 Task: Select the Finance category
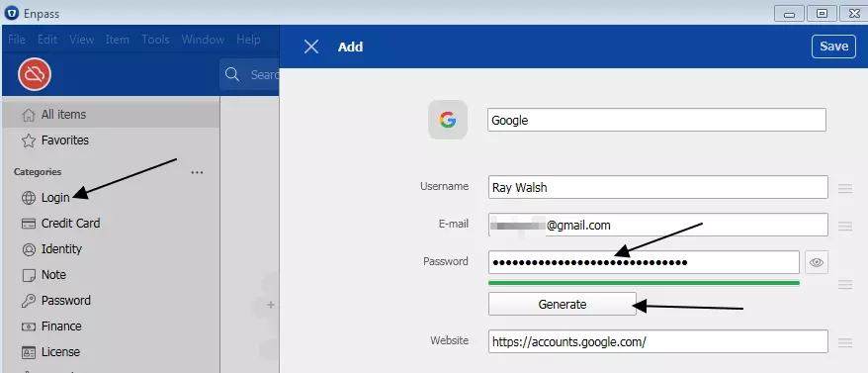[x=111, y=326]
